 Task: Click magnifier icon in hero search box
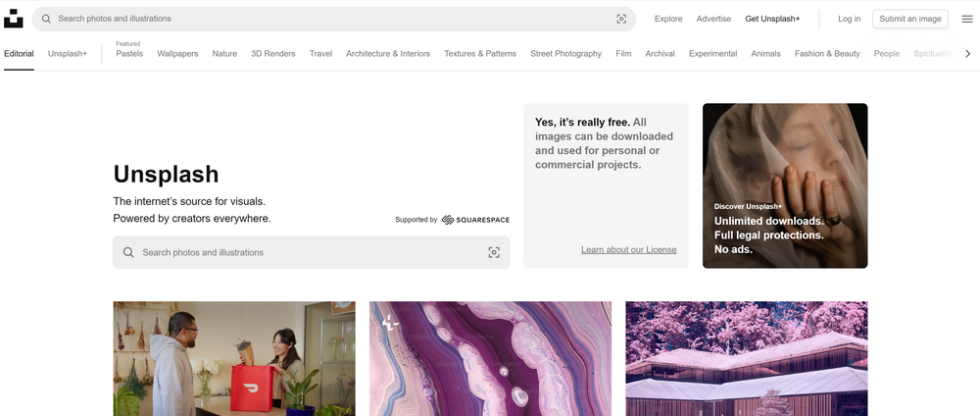coord(128,252)
